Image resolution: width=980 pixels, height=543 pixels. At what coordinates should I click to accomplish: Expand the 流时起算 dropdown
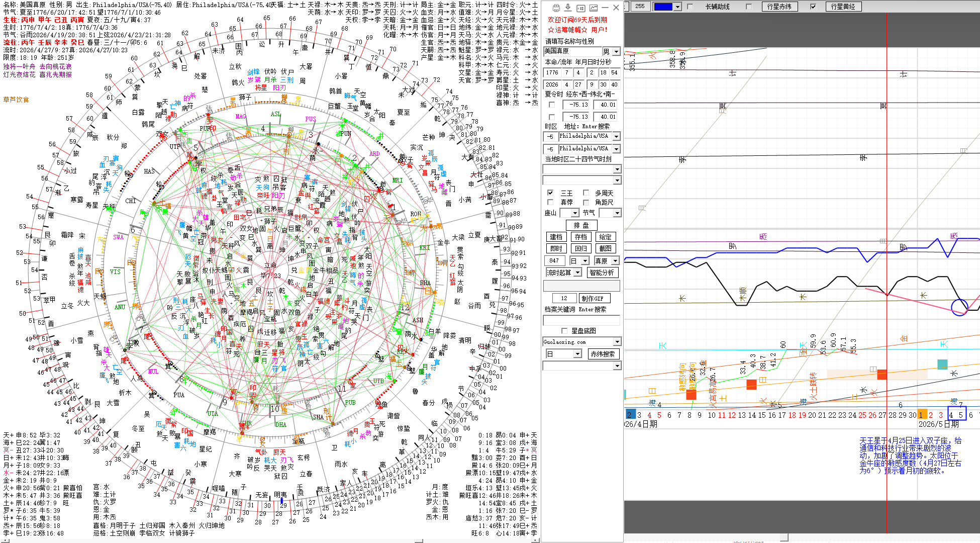(x=578, y=273)
